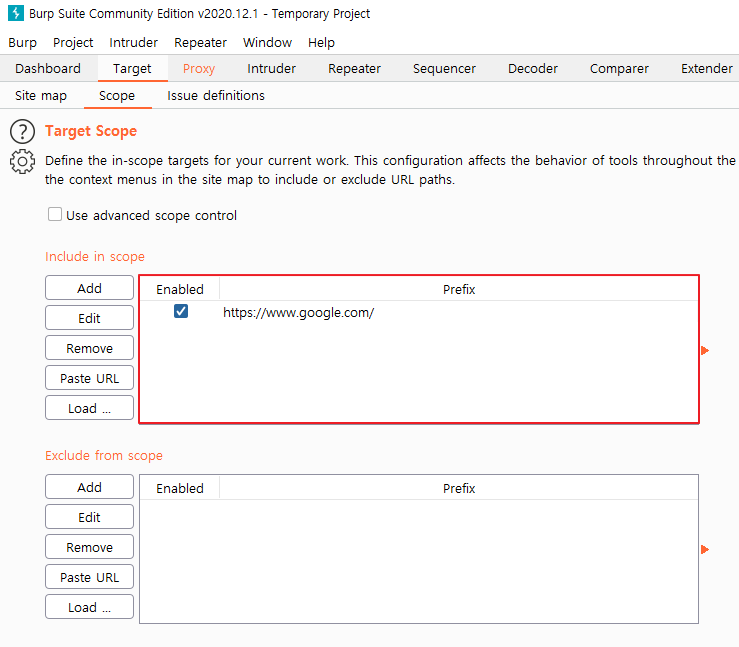Click Remove under Include in scope
The height and width of the screenshot is (647, 739).
coord(90,348)
